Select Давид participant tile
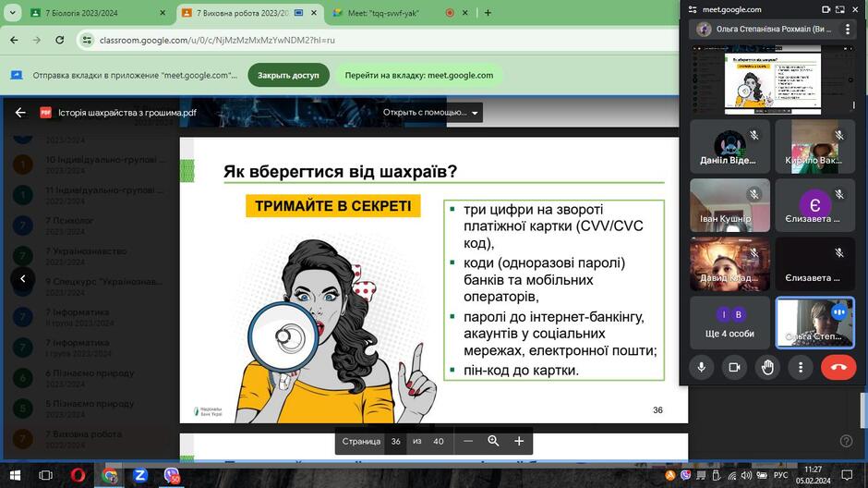This screenshot has width=868, height=488. pos(730,264)
